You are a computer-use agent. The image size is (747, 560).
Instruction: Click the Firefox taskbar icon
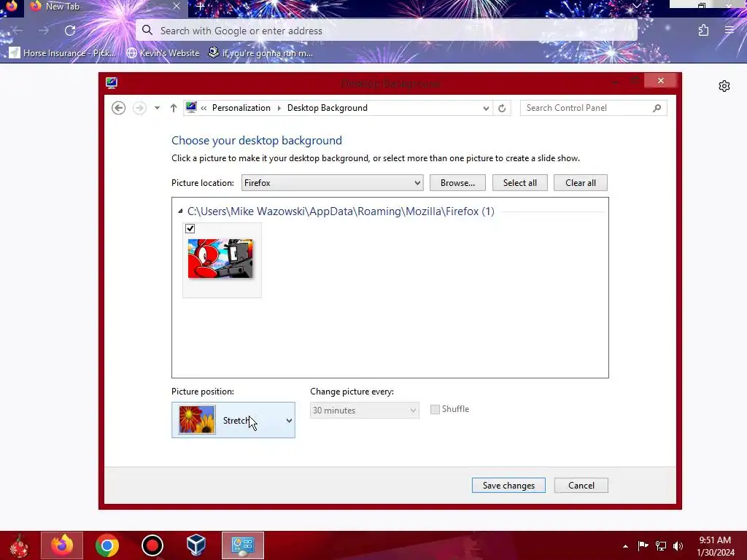pos(62,545)
